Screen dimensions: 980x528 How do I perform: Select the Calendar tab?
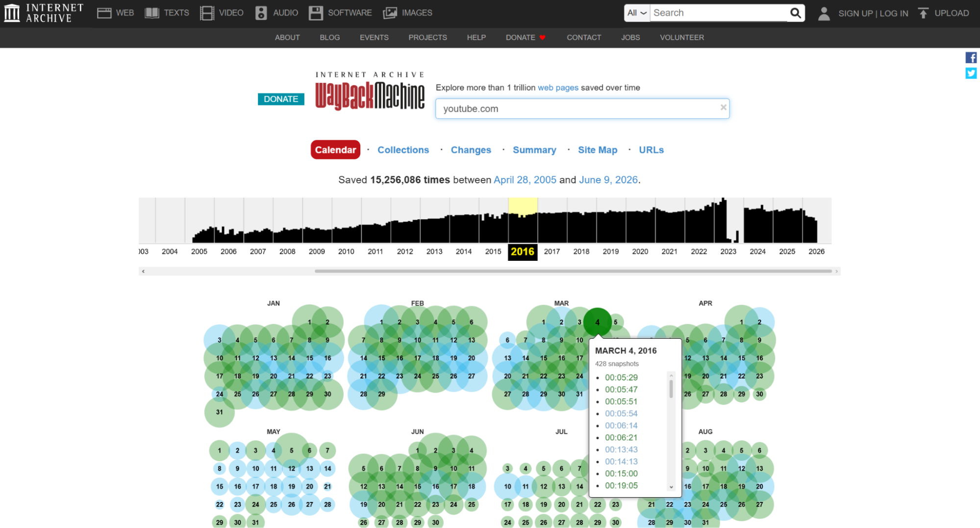[335, 150]
